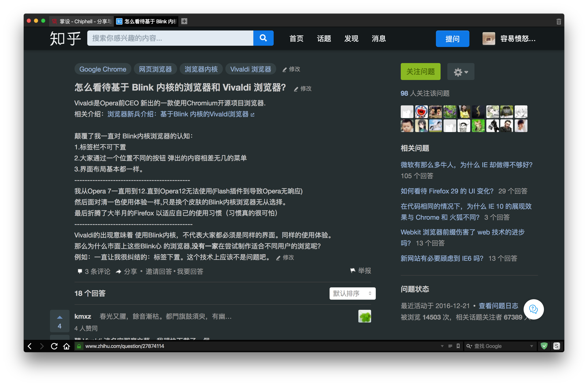Bookmark this page with the bookmark icon
Screen dimensions: 588x386
coord(458,346)
